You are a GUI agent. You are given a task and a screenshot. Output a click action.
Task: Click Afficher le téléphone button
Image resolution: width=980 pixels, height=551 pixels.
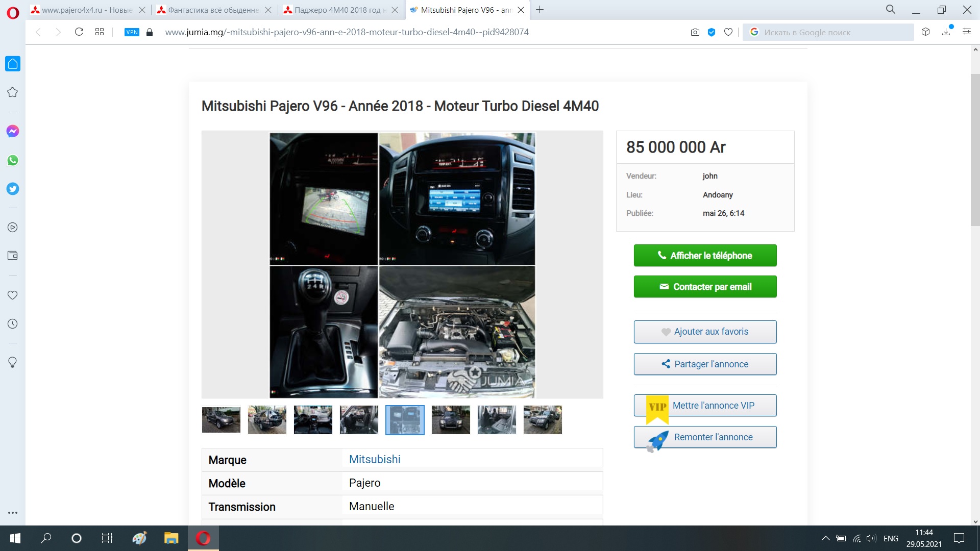click(x=705, y=256)
